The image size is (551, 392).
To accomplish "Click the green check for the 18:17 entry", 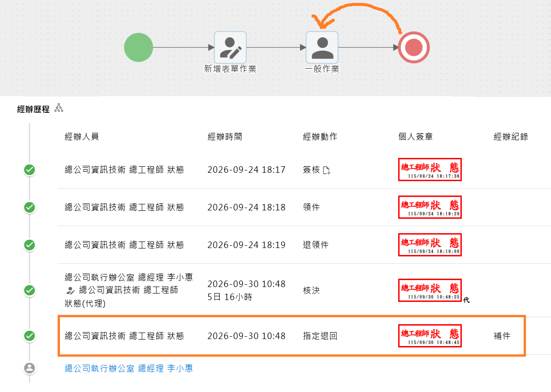I will coord(30,170).
